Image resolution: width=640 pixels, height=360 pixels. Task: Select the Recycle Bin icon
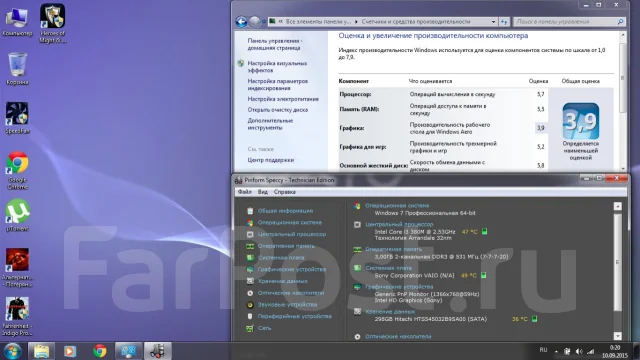[17, 69]
